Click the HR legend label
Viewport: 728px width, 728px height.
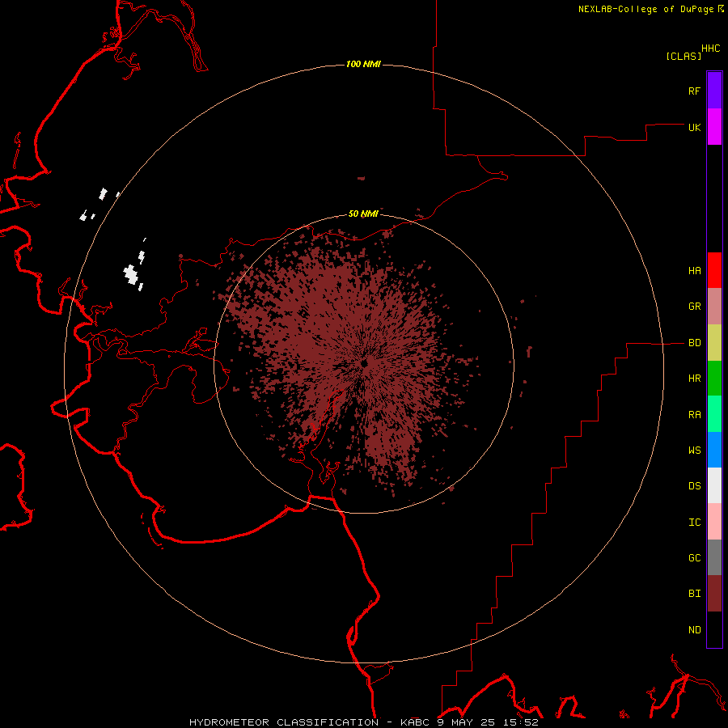(694, 379)
